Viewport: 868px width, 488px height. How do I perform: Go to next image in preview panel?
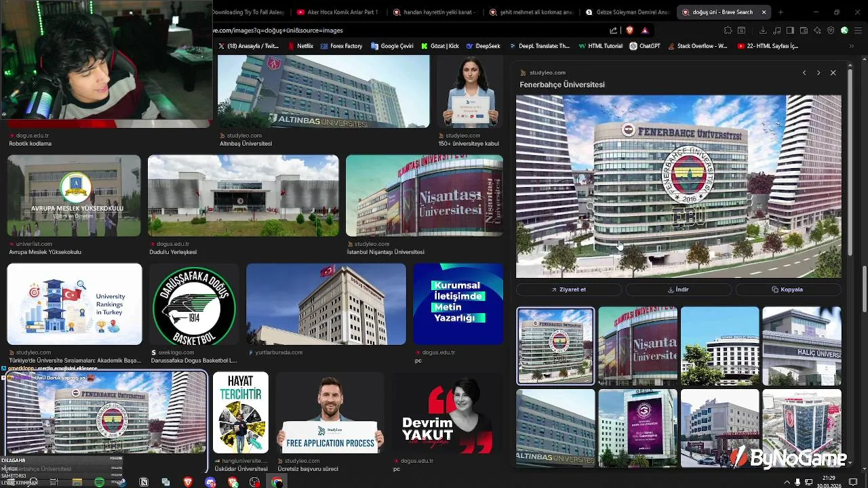pos(818,73)
